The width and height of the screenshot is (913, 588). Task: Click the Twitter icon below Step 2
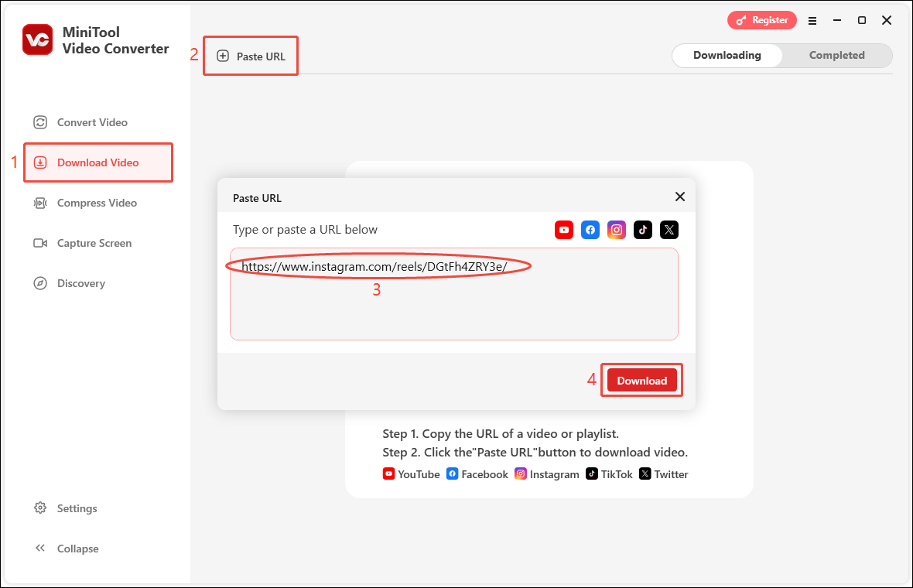pos(645,473)
